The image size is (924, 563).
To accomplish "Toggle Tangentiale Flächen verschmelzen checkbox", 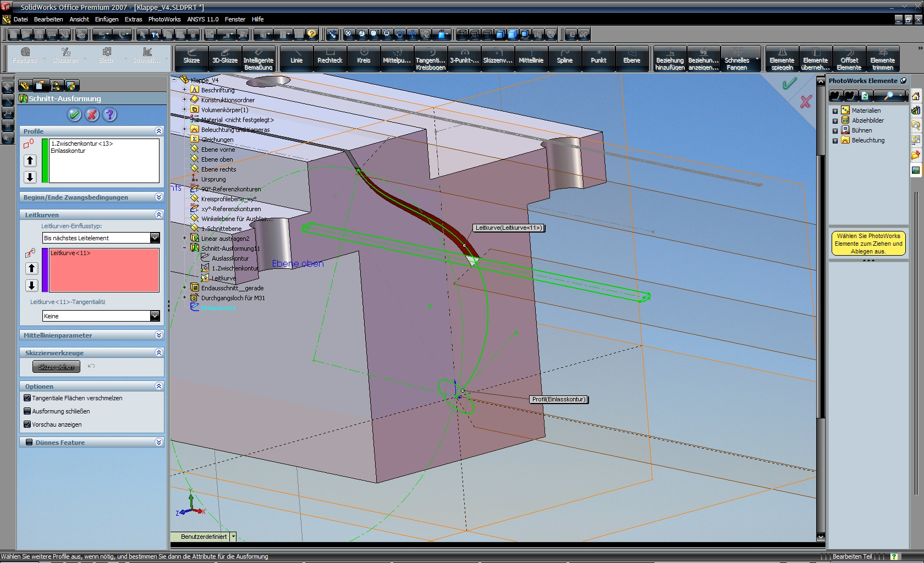I will click(28, 398).
